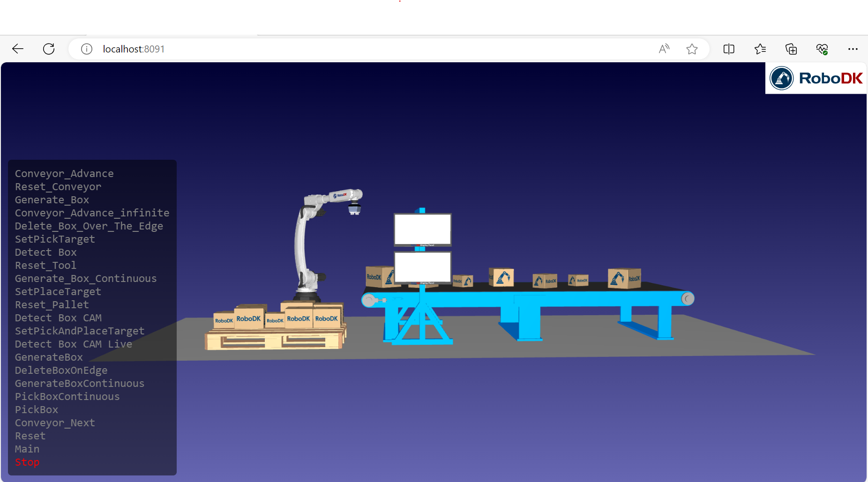The width and height of the screenshot is (868, 482).
Task: Click the RoboDK logo
Action: (816, 78)
